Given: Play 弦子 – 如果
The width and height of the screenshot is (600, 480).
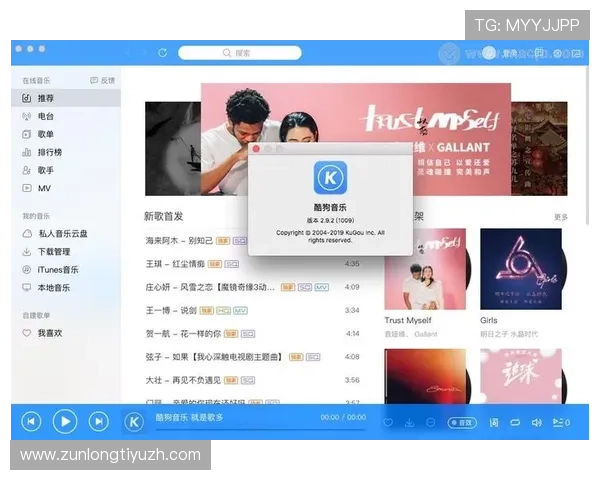Looking at the screenshot, I should [x=215, y=357].
